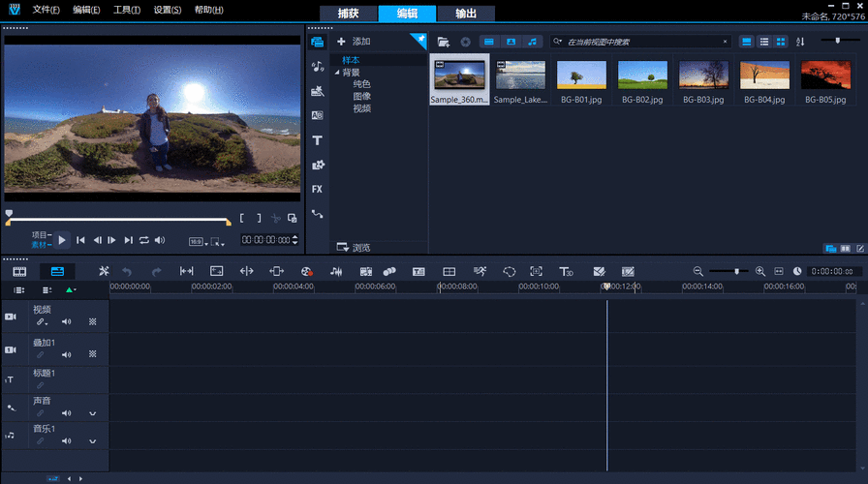Viewport: 868px width, 484px height.
Task: Switch to the 捕获 capture tab
Action: (x=348, y=14)
